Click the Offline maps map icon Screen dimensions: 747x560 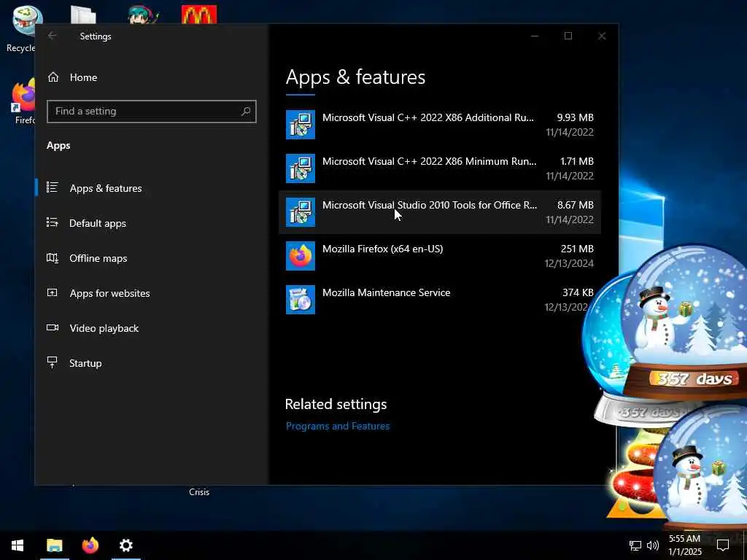pyautogui.click(x=53, y=257)
